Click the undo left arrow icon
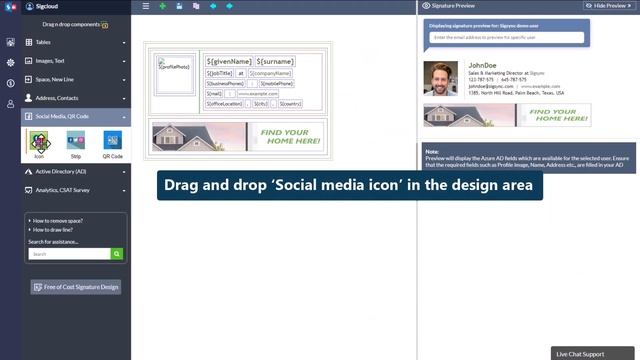640x360 pixels. (213, 6)
